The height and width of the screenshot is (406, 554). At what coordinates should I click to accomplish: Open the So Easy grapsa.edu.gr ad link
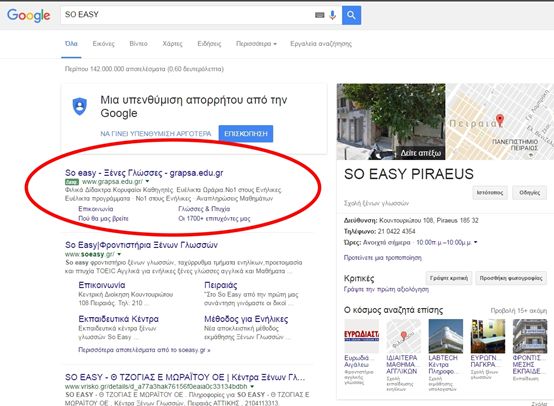(x=144, y=173)
